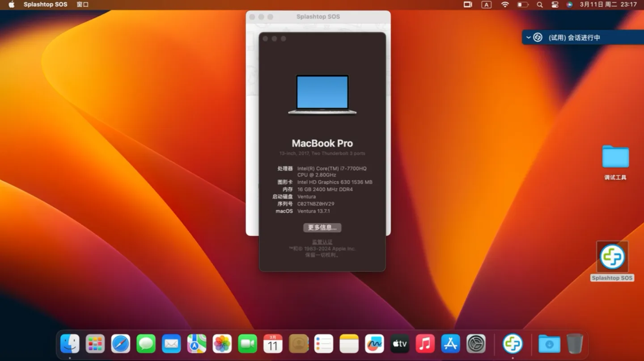This screenshot has width=644, height=361.
Task: Click the 更多信息... button
Action: click(322, 227)
